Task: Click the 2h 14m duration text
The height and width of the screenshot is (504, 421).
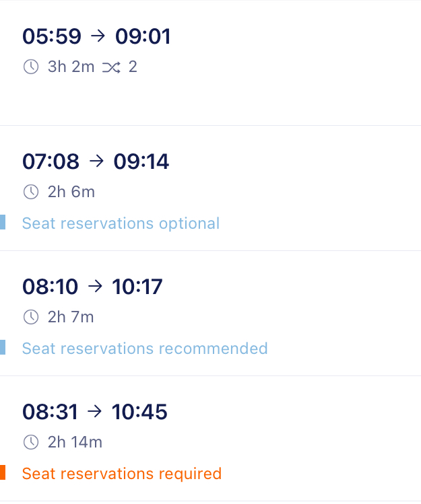Action: (x=75, y=442)
